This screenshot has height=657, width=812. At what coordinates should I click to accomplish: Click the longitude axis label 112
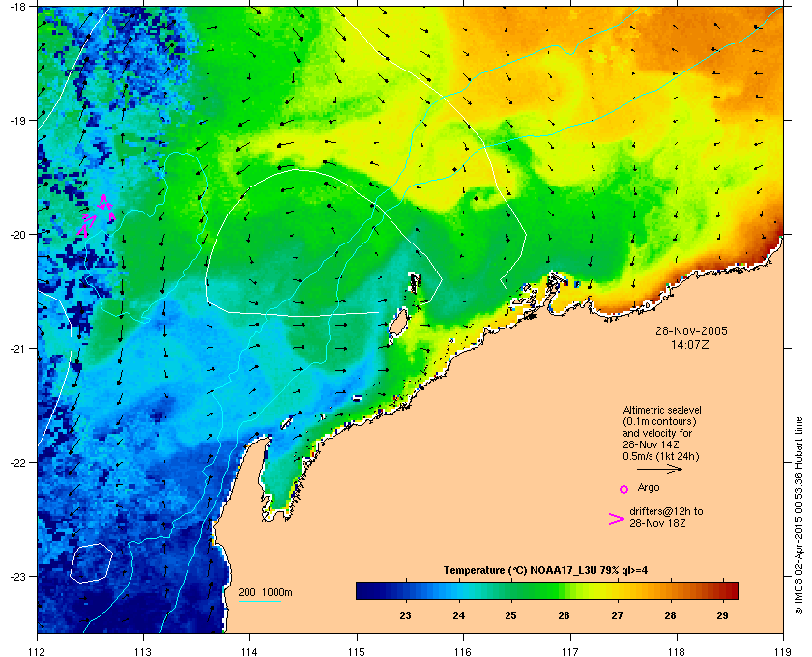pyautogui.click(x=38, y=651)
